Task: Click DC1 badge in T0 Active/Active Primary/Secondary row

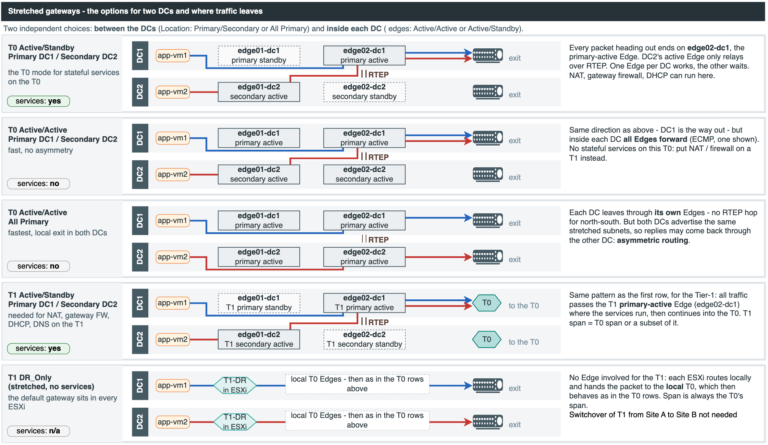Action: [140, 138]
